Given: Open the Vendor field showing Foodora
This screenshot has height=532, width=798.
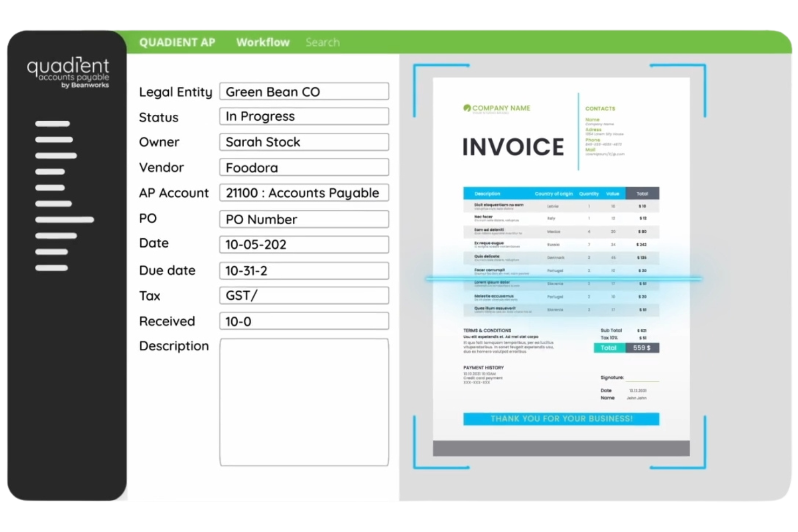Looking at the screenshot, I should click(x=304, y=168).
